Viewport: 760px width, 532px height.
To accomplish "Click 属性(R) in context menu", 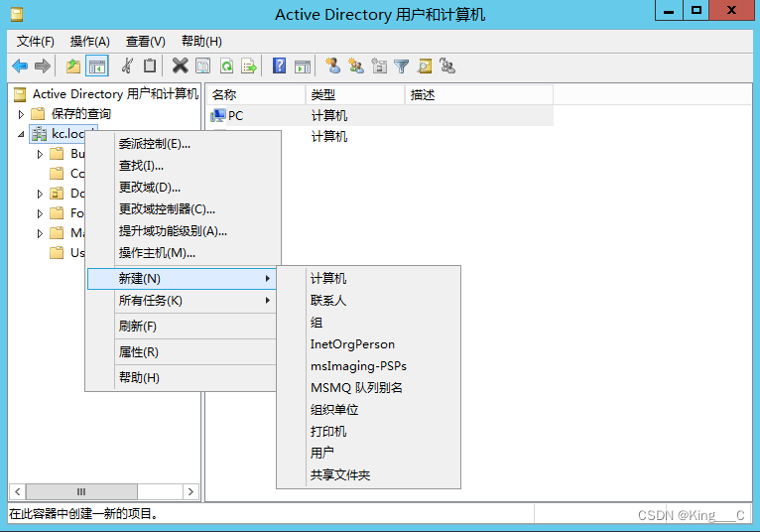I will (183, 351).
